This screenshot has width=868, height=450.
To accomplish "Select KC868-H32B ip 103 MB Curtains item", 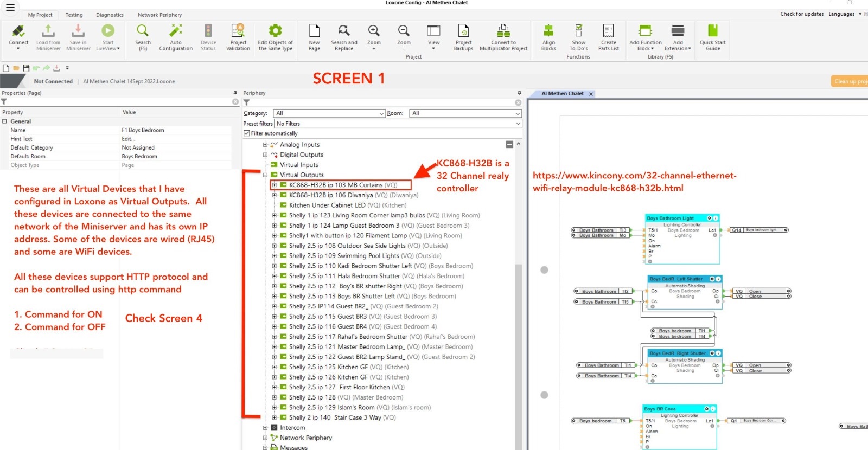I will (x=342, y=185).
